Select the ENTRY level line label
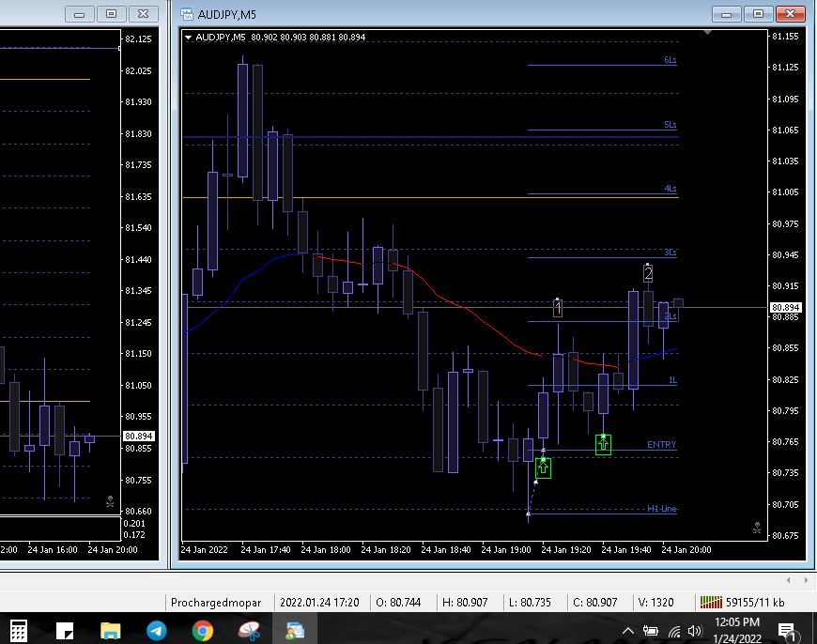The height and width of the screenshot is (644, 817). tap(661, 445)
